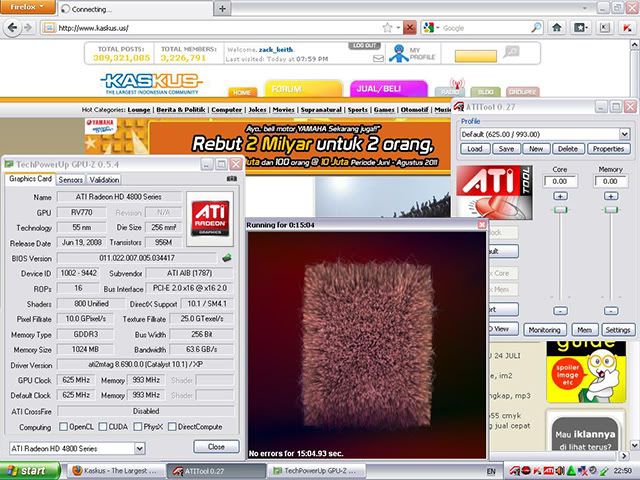Open GPU-Z graphics card selector dropdown
The width and height of the screenshot is (640, 480).
pyautogui.click(x=140, y=449)
